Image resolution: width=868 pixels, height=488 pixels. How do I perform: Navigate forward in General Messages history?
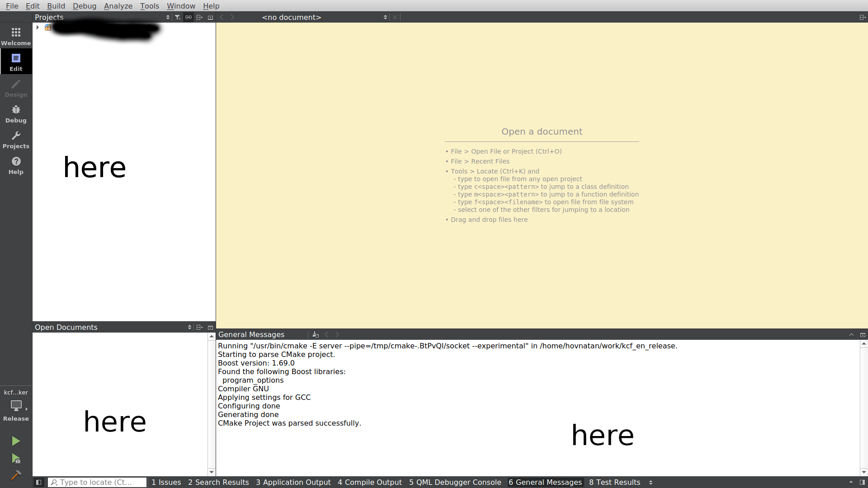tap(337, 334)
